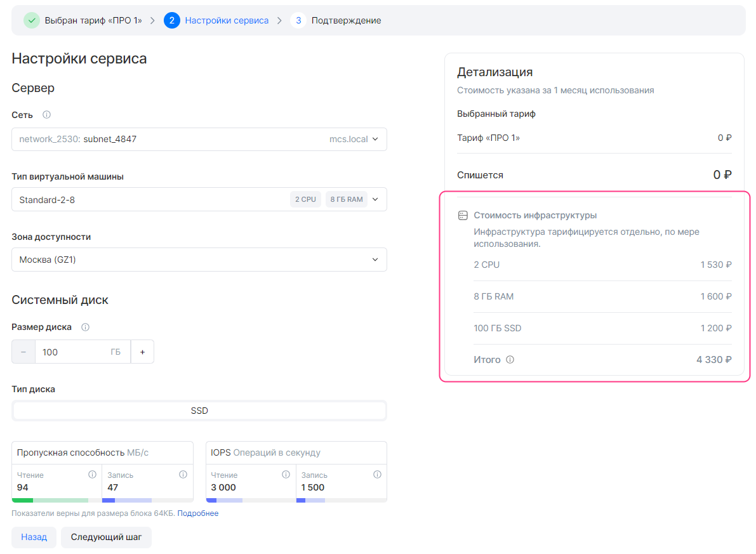The height and width of the screenshot is (554, 756).
Task: Decrease disk size with minus button
Action: click(x=23, y=352)
